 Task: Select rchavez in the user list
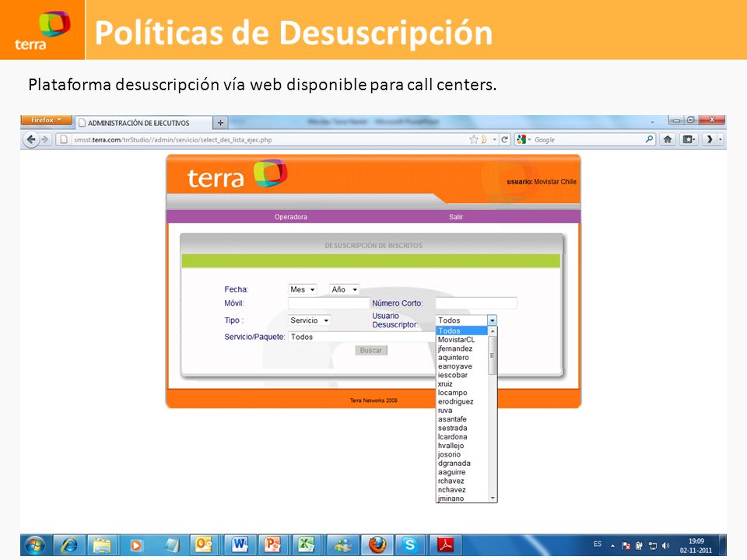pyautogui.click(x=462, y=481)
